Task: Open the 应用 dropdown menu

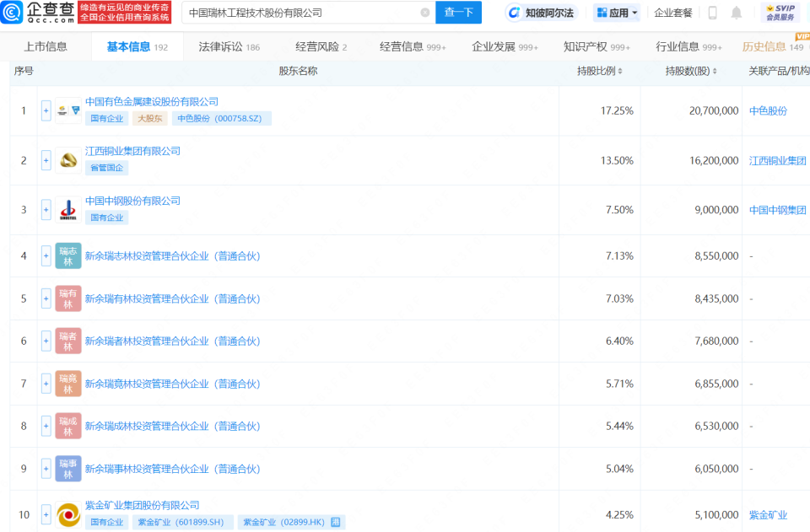Action: click(x=617, y=13)
